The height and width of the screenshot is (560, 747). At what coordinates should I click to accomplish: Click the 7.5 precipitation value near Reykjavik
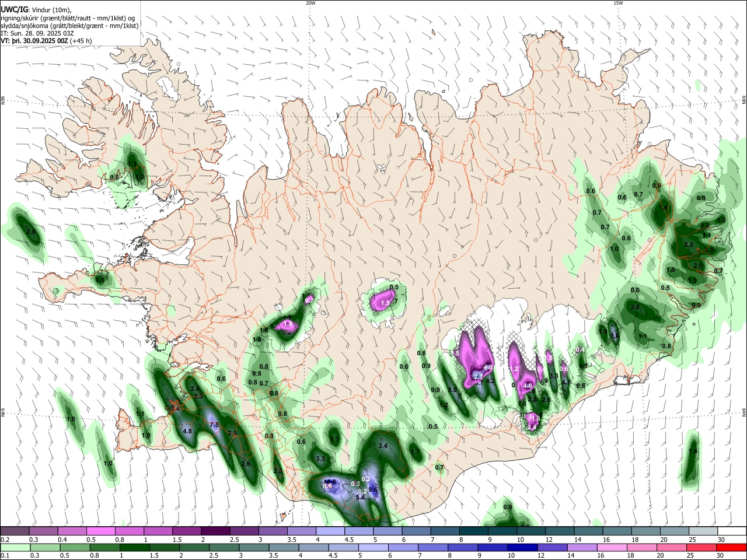pos(214,425)
